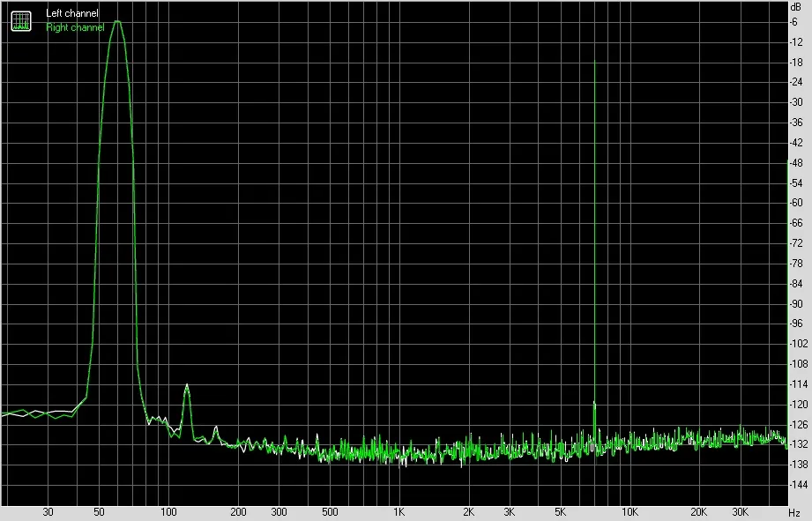Viewport: 812px width, 521px height.
Task: Click the "-84" dB axis value
Action: [x=795, y=283]
